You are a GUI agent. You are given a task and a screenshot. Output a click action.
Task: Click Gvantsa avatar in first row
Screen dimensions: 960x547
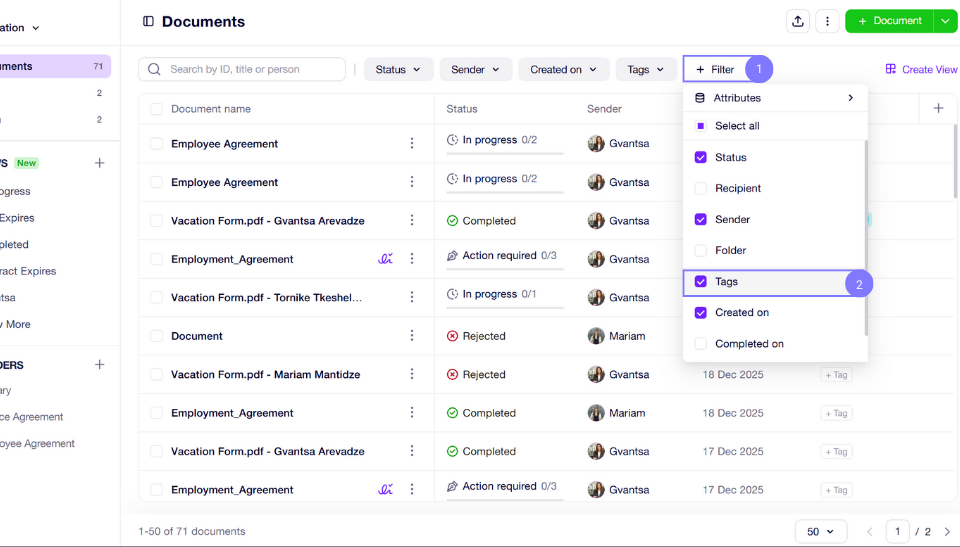click(x=596, y=143)
